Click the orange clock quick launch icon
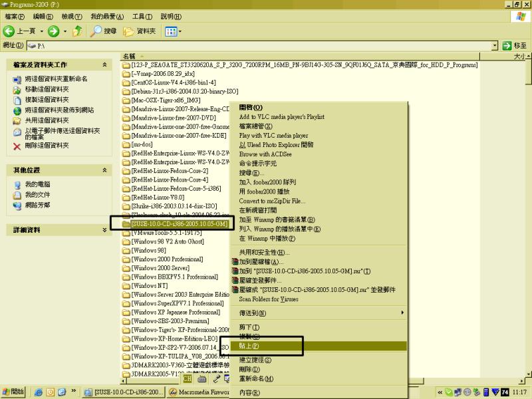Screen dimensions: 532x399 pos(51,392)
